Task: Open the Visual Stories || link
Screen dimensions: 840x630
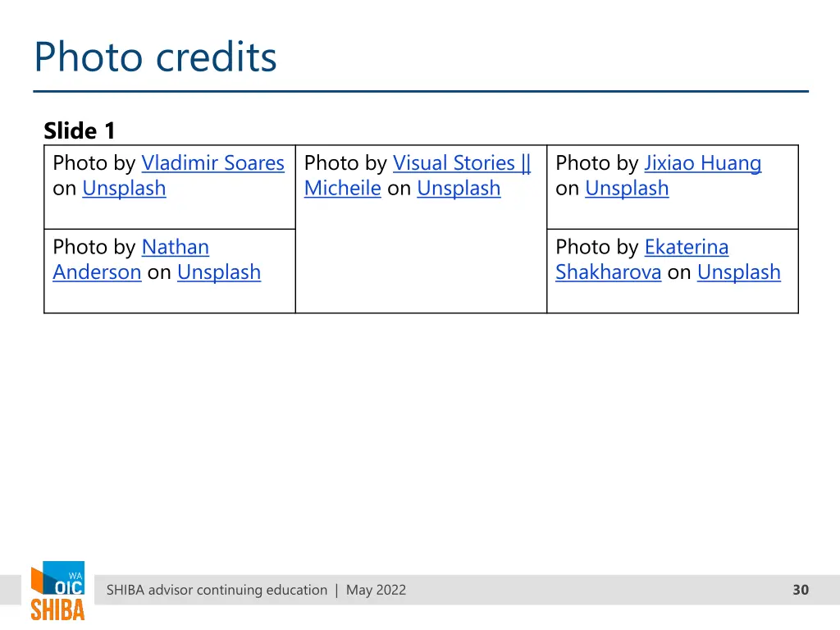Action: pos(461,163)
